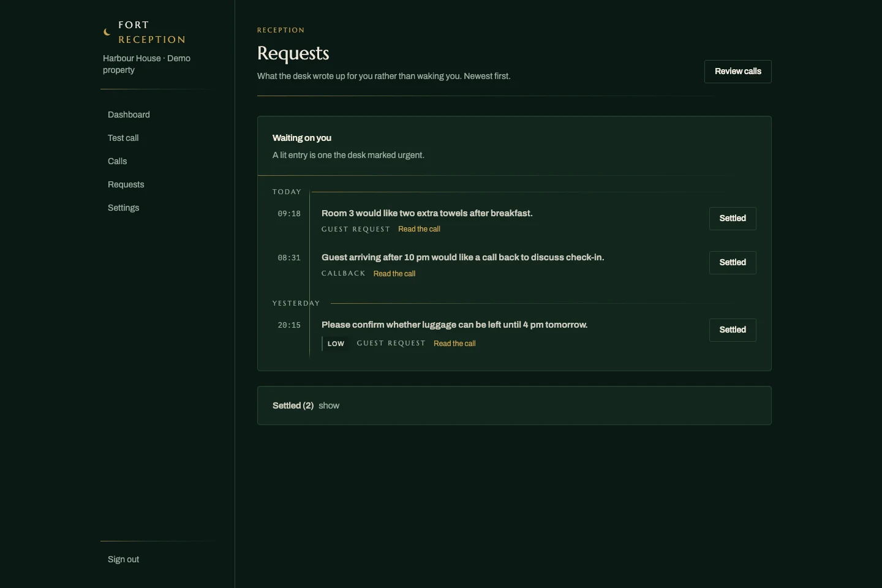The height and width of the screenshot is (588, 882).
Task: Click the late-arrival check-in request text
Action: tap(462, 257)
